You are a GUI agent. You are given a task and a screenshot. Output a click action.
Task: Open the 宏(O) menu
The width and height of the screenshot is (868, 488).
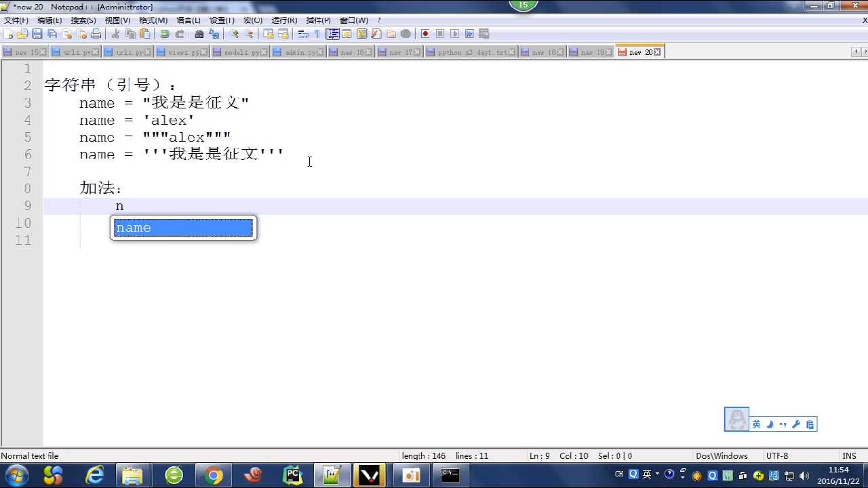[x=253, y=20]
